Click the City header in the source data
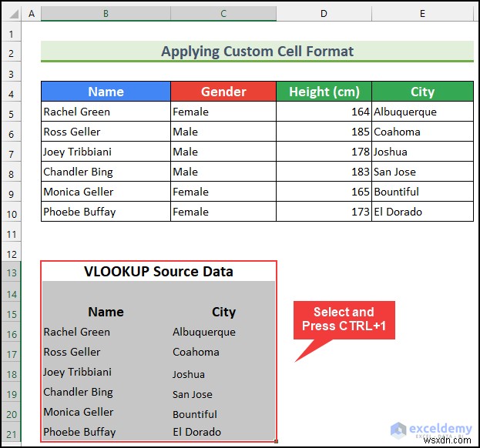 coord(223,312)
